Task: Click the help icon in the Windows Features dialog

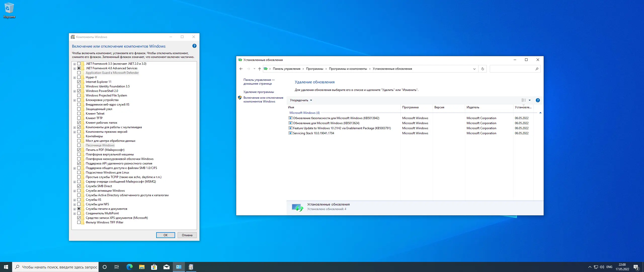Action: click(x=194, y=46)
